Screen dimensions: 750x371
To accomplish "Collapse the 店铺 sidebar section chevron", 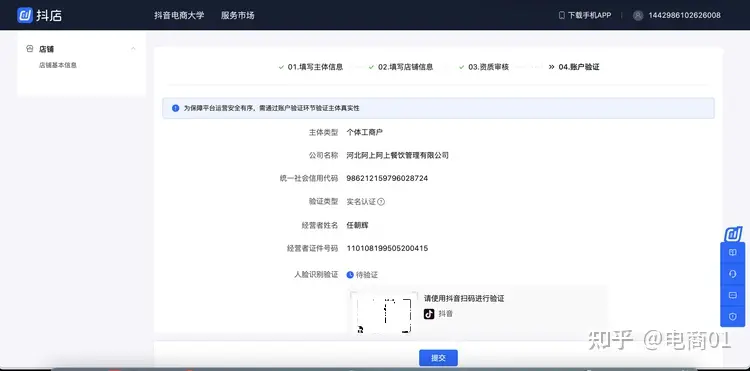I will coord(133,49).
